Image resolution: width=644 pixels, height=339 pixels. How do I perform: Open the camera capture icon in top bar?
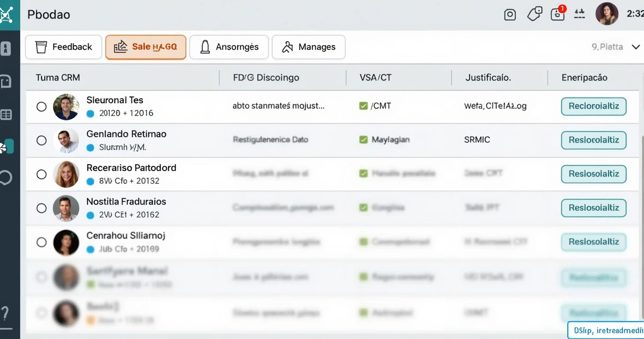(x=509, y=14)
